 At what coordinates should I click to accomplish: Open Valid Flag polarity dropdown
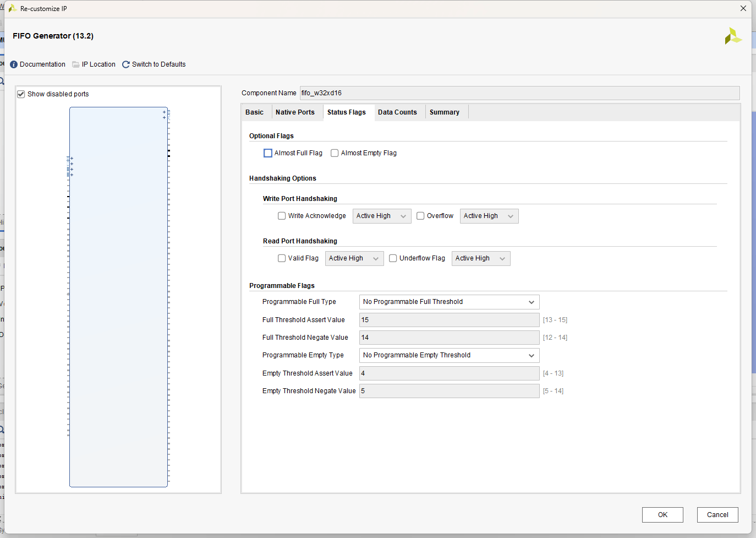[x=354, y=258]
